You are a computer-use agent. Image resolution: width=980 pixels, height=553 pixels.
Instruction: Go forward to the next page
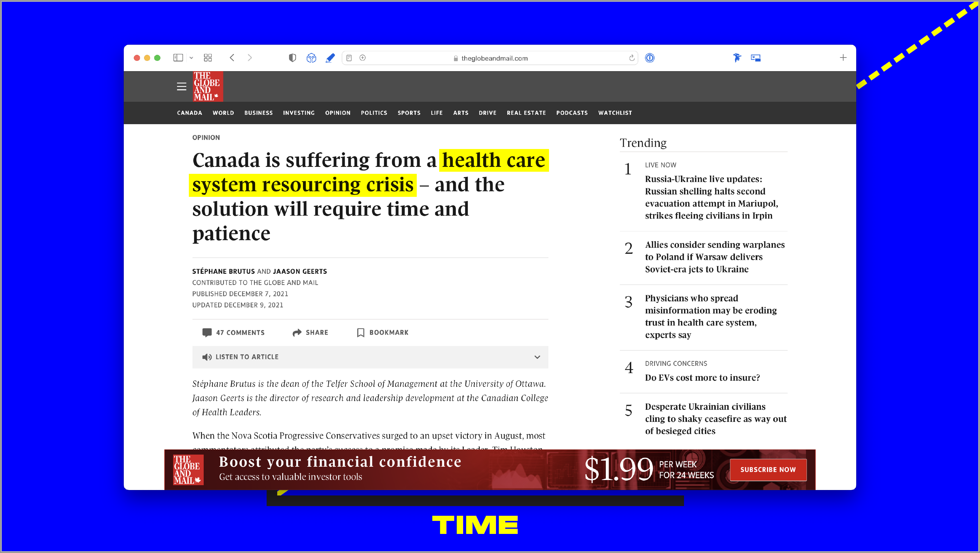[250, 58]
